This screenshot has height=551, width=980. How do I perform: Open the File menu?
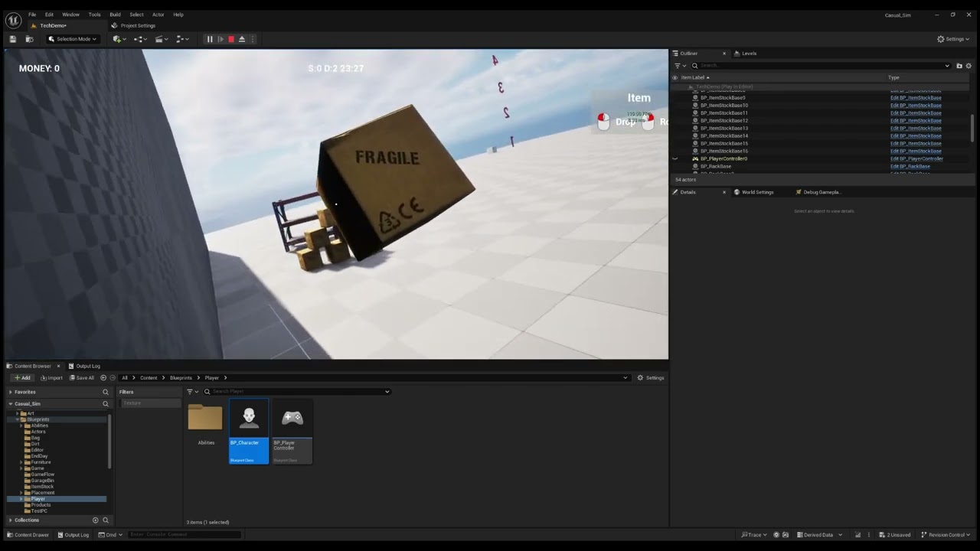(x=32, y=15)
